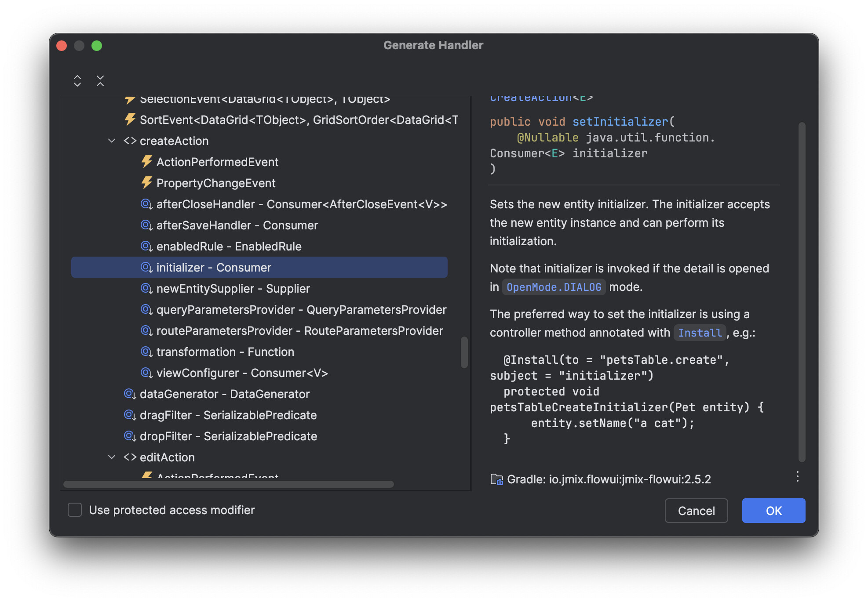Click the install icon beside newEntitySupplier
868x602 pixels.
click(x=146, y=289)
